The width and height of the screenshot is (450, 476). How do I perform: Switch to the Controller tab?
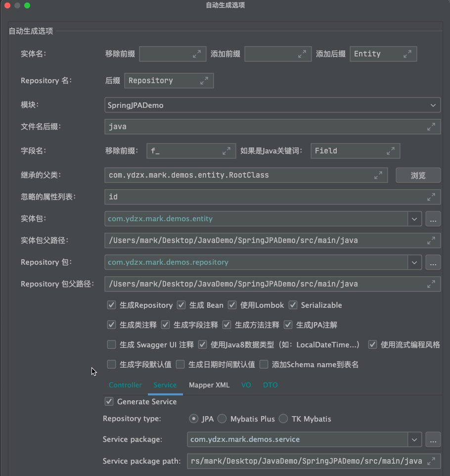click(125, 385)
